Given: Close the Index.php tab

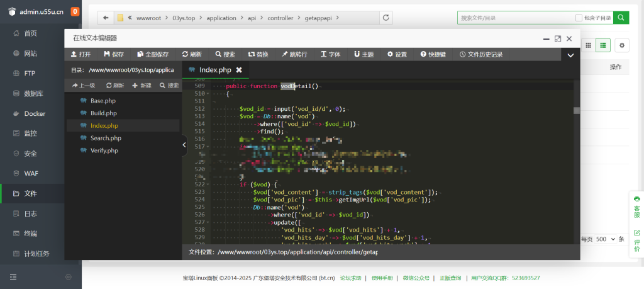Looking at the screenshot, I should pyautogui.click(x=239, y=69).
